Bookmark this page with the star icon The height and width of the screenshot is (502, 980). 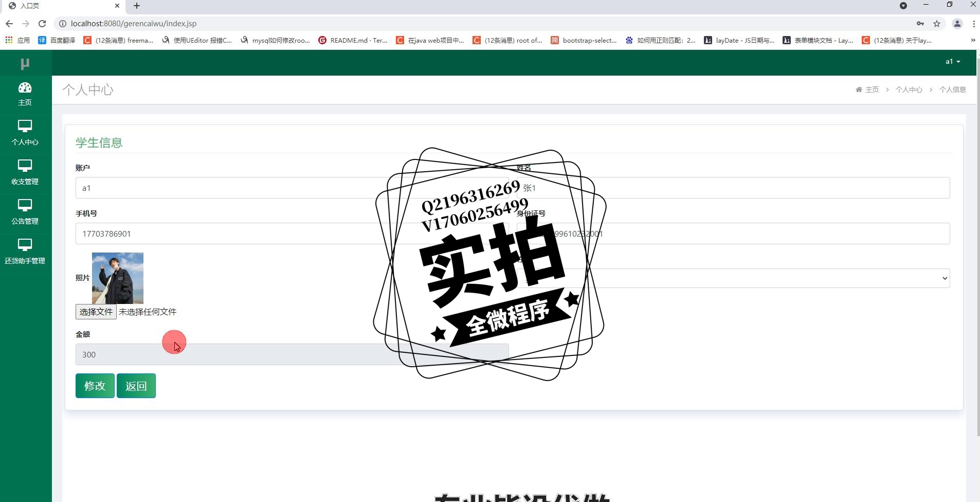(x=937, y=24)
